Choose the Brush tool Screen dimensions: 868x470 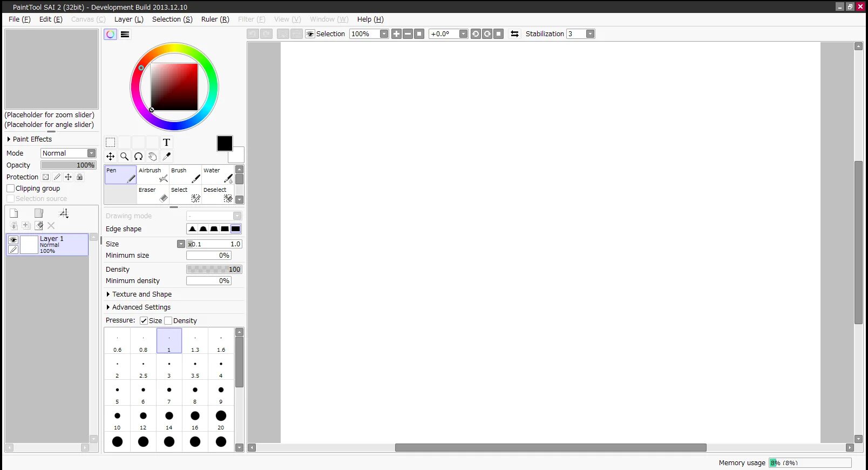tap(185, 175)
